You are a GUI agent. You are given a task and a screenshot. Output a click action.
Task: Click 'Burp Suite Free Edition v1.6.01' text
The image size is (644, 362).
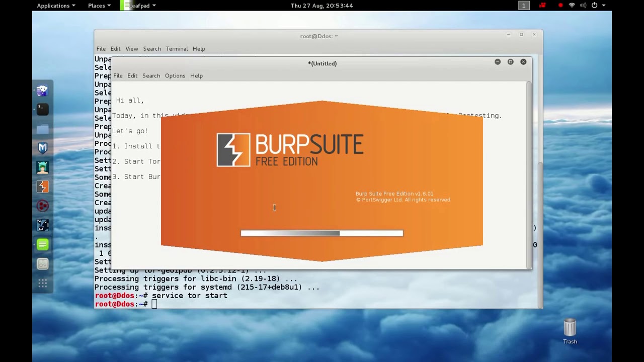pyautogui.click(x=394, y=194)
